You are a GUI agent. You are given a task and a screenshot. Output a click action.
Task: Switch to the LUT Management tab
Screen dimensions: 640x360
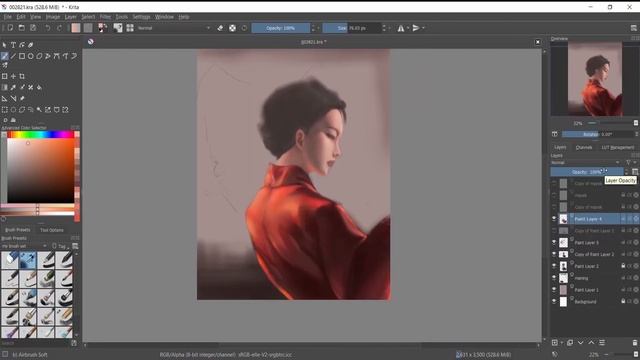point(618,147)
